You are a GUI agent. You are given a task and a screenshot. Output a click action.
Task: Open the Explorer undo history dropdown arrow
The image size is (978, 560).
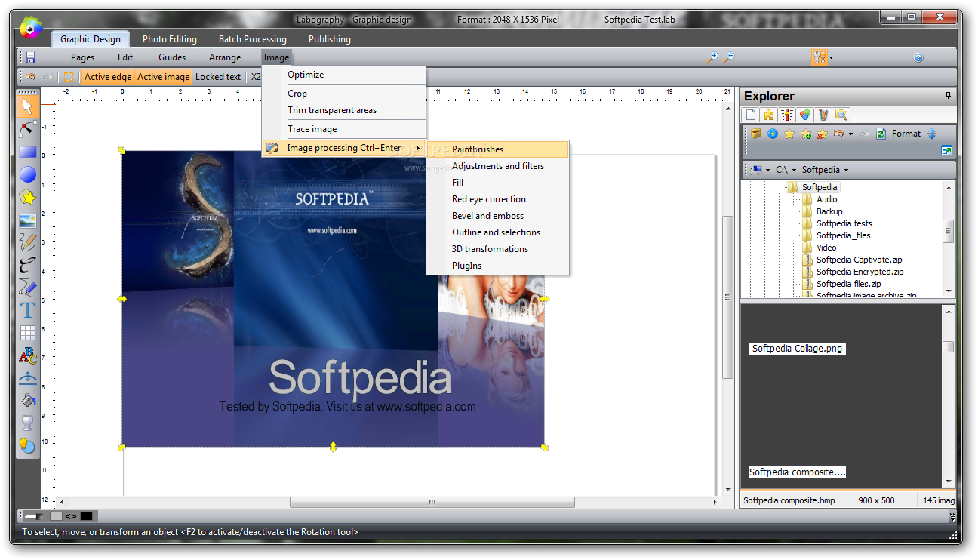click(x=850, y=134)
